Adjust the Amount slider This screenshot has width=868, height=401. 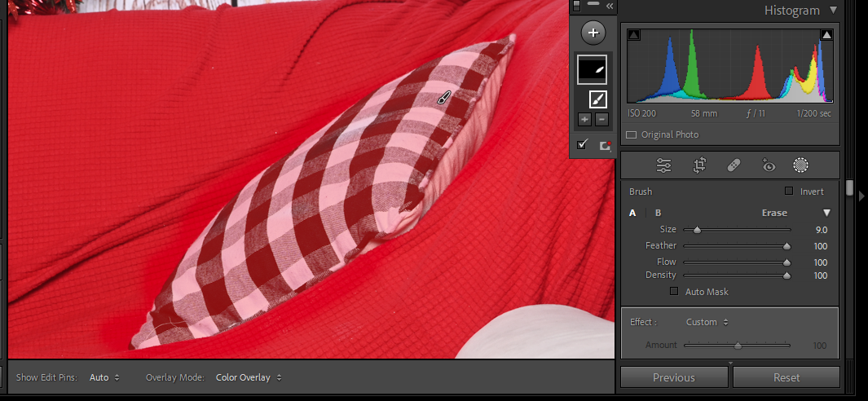[x=737, y=345]
